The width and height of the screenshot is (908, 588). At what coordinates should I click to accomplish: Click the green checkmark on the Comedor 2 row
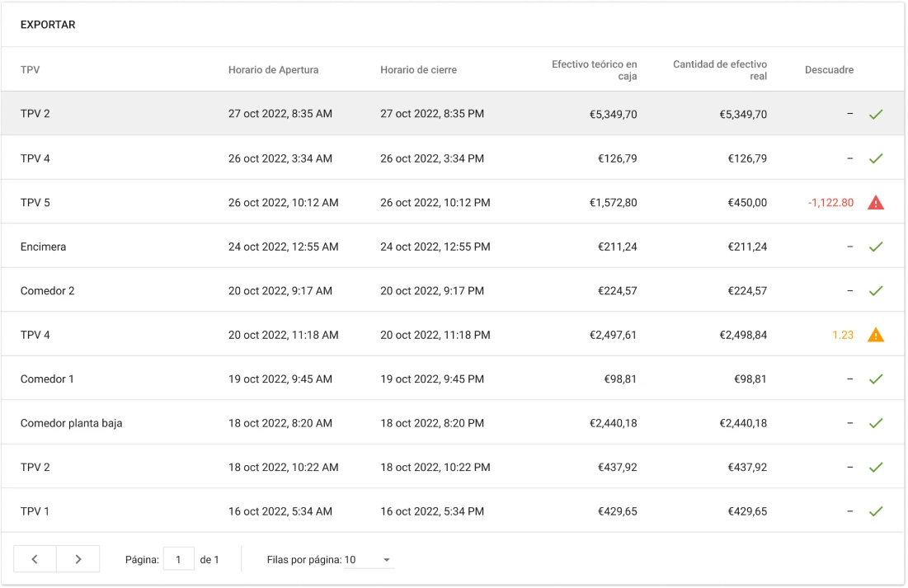[875, 290]
